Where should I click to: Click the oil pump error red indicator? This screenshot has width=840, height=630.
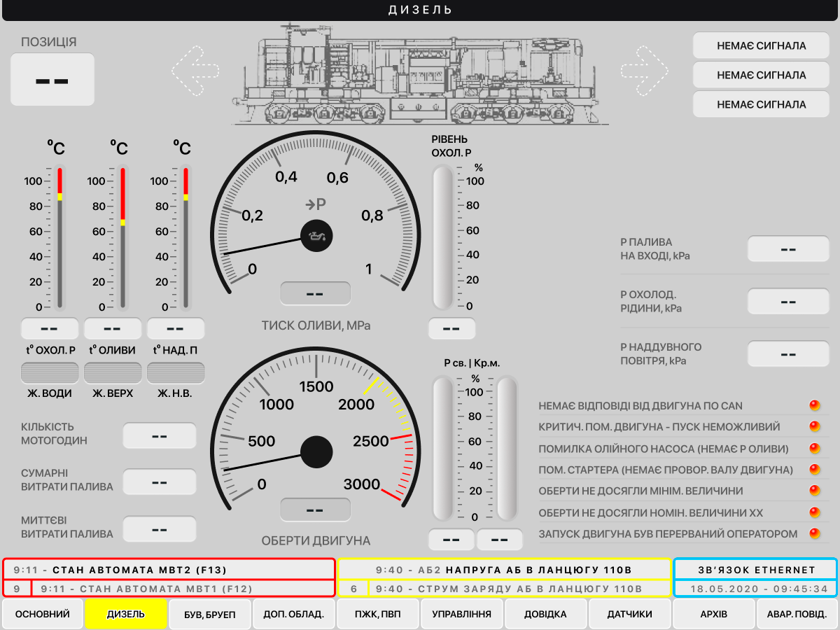point(814,449)
